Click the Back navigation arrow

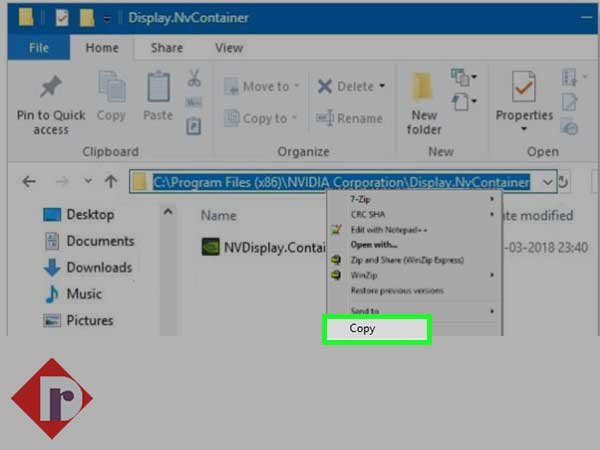click(29, 181)
